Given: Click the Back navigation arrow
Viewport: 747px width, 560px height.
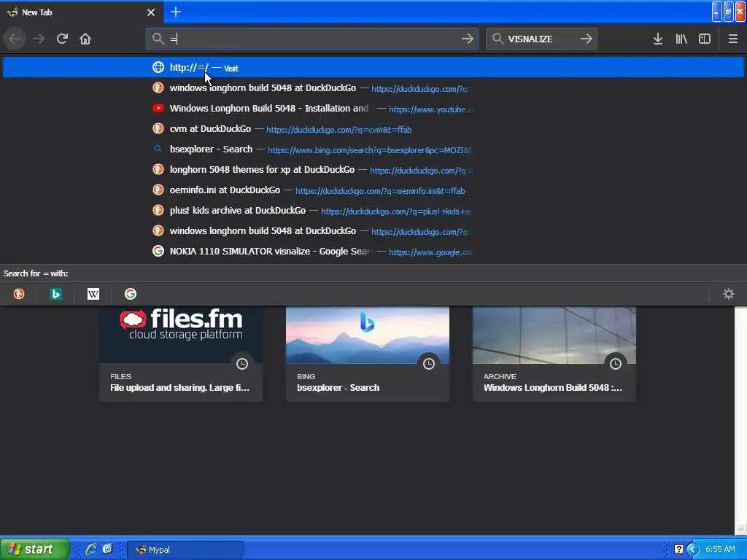Looking at the screenshot, I should 15,39.
